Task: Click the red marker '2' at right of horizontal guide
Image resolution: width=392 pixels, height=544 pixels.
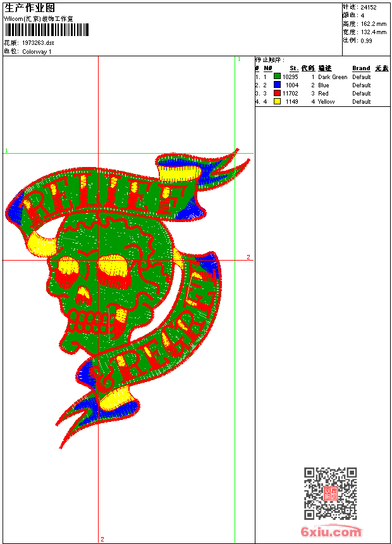Action: coord(248,257)
